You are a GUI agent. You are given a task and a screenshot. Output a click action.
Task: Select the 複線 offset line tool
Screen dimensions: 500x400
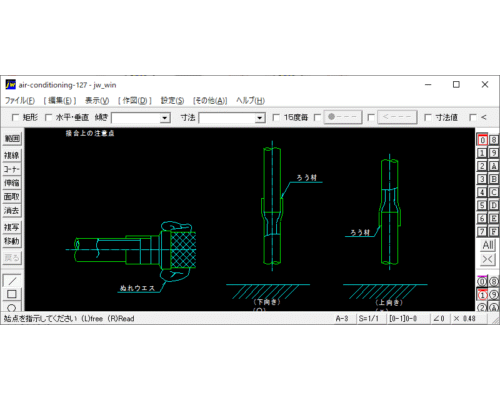[x=12, y=155]
